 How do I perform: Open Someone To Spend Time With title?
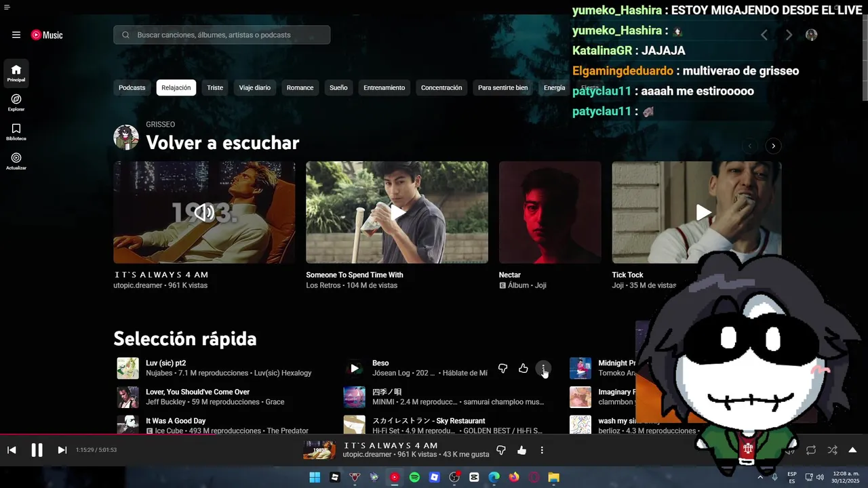click(x=355, y=275)
